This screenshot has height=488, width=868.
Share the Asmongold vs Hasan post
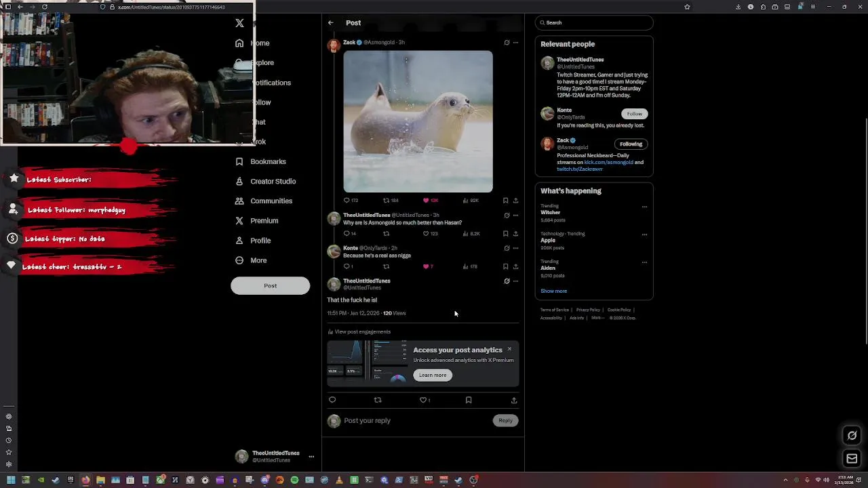515,234
